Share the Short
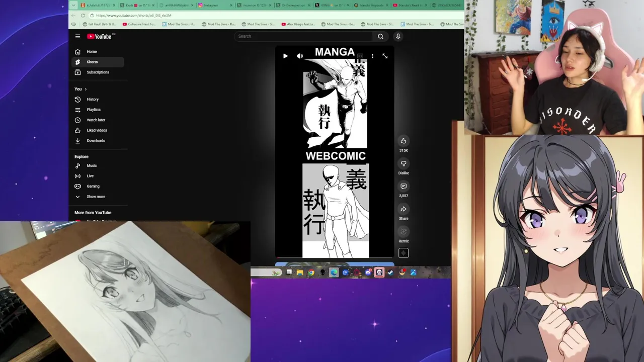The width and height of the screenshot is (644, 362). coord(404,209)
